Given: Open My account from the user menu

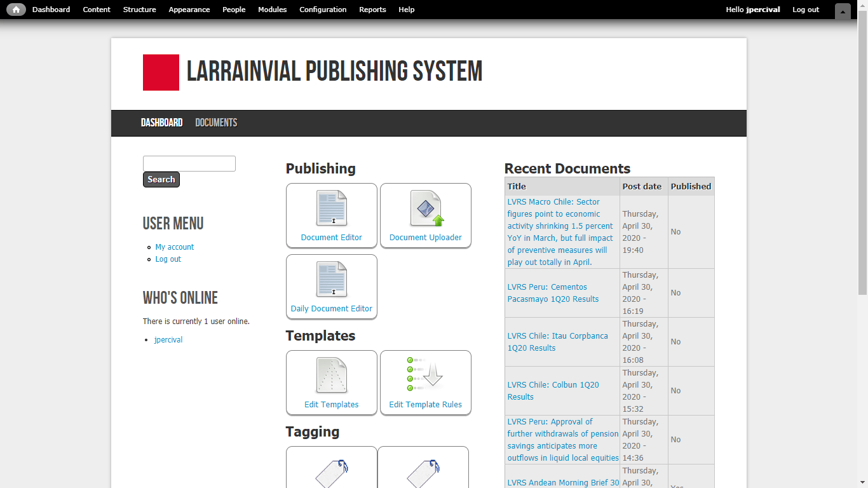Looking at the screenshot, I should pyautogui.click(x=174, y=247).
